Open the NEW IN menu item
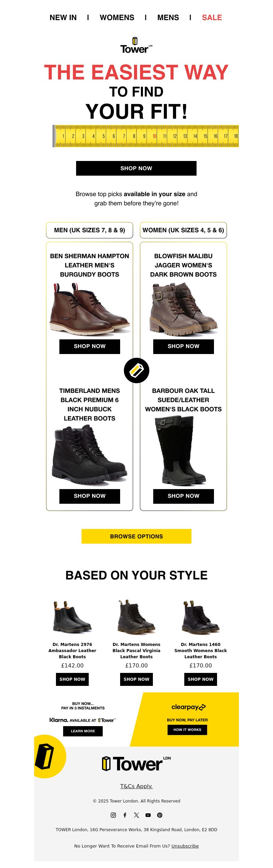273x868 pixels. tap(63, 17)
